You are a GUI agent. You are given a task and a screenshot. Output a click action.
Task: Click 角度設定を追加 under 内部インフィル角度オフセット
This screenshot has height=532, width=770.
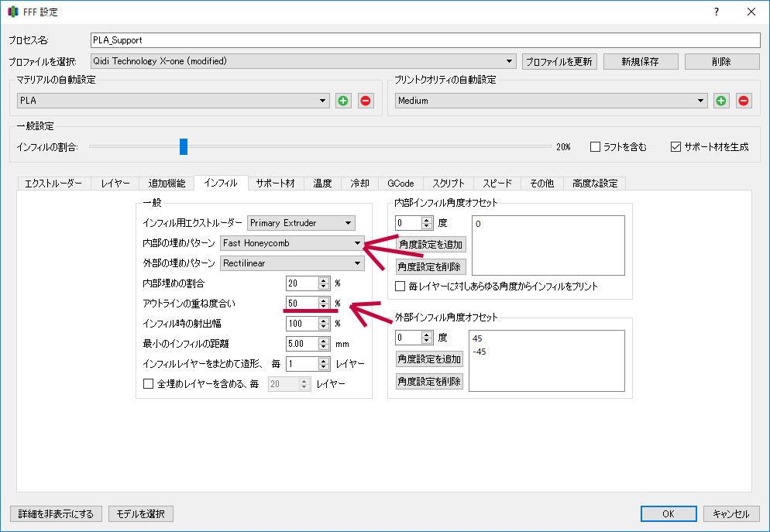coord(431,245)
